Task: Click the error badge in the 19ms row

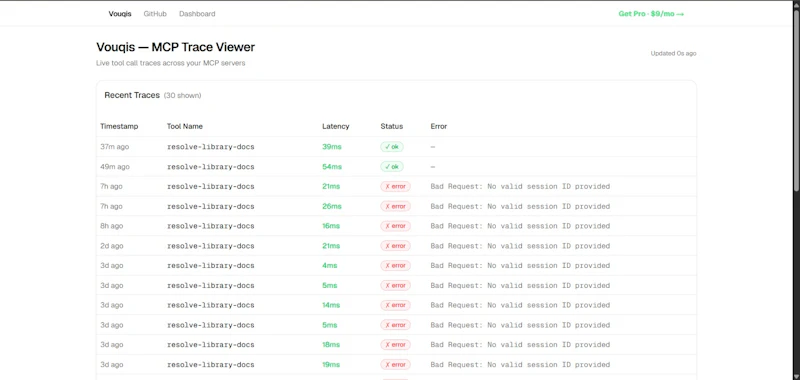Action: pyautogui.click(x=395, y=365)
